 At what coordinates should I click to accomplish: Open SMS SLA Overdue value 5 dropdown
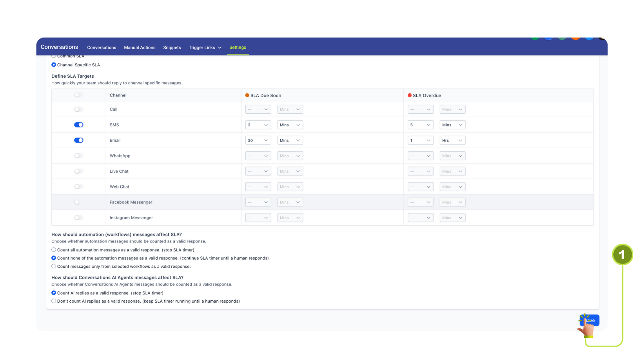click(x=420, y=125)
